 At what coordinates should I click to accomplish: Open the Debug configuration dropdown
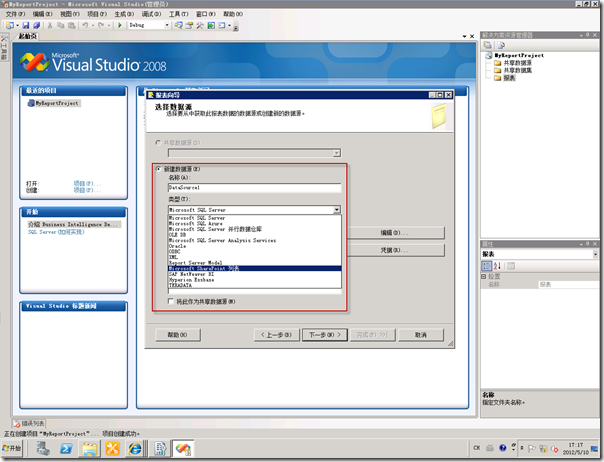[167, 25]
